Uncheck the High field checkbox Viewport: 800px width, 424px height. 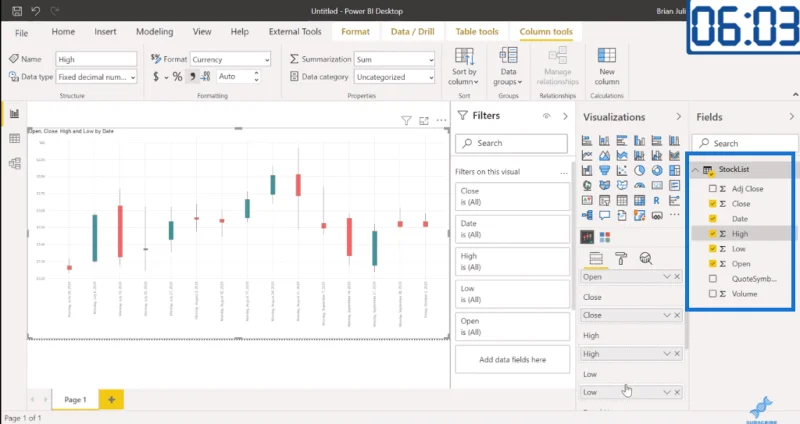tap(713, 234)
